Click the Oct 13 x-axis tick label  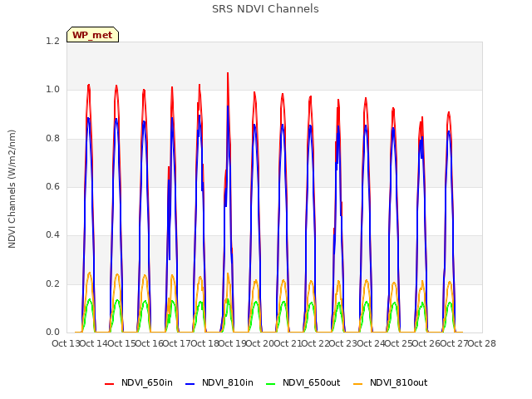(x=66, y=343)
